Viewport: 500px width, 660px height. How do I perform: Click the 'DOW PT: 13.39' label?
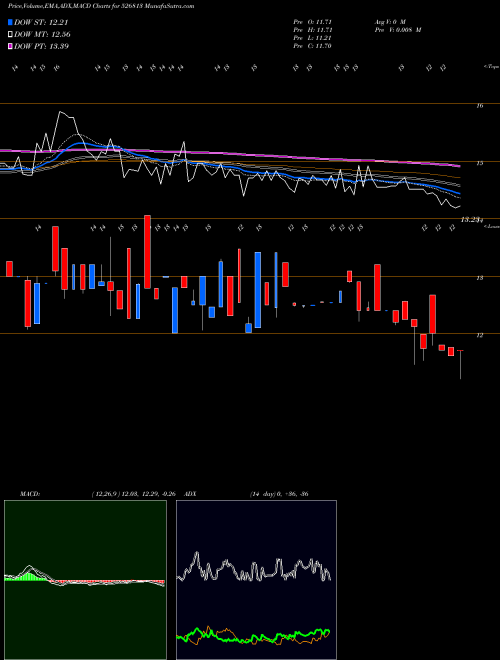pyautogui.click(x=42, y=46)
